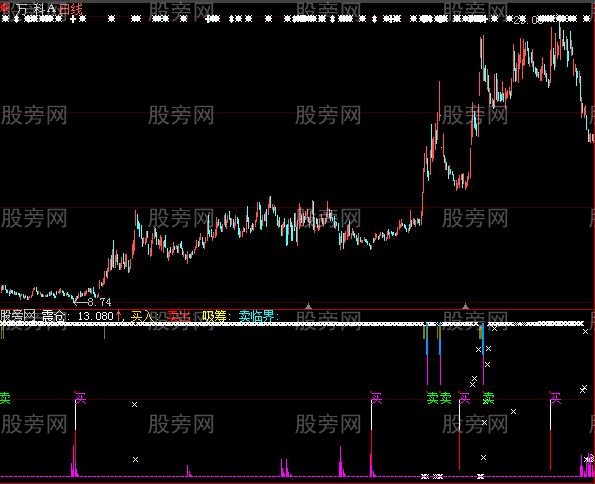Click the red icon beside 万科A title
Image resolution: width=595 pixels, height=484 pixels.
tap(5, 8)
